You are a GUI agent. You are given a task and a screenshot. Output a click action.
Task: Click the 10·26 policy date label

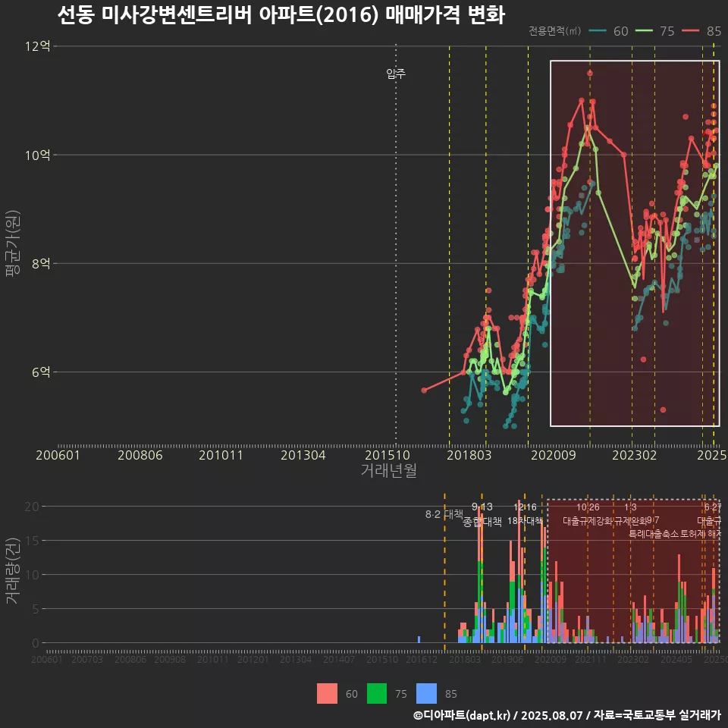(588, 507)
